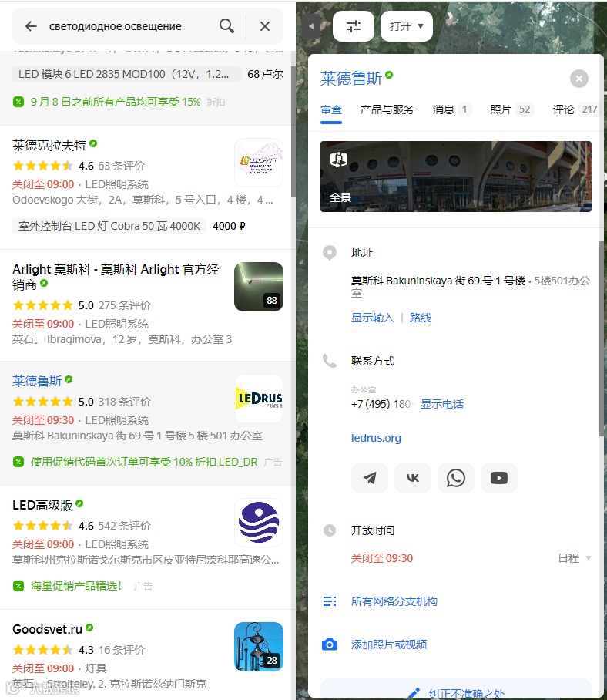Open the 全景 panorama thumbnail

tap(456, 177)
